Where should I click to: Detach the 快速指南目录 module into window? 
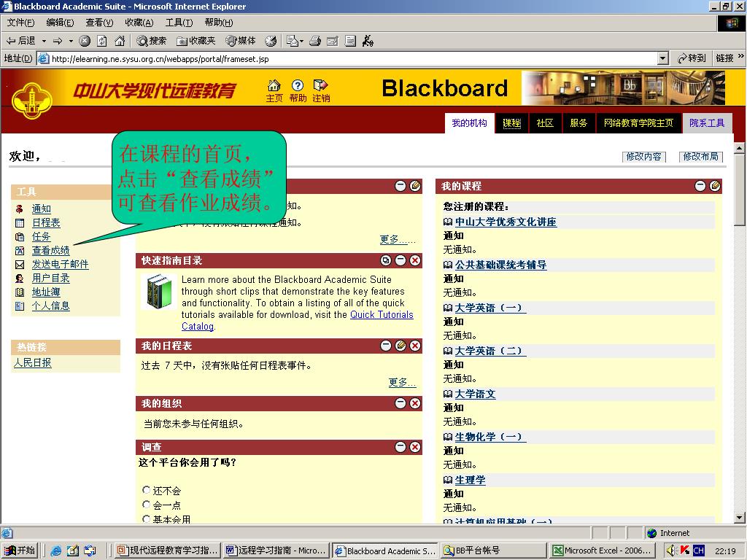(x=386, y=260)
